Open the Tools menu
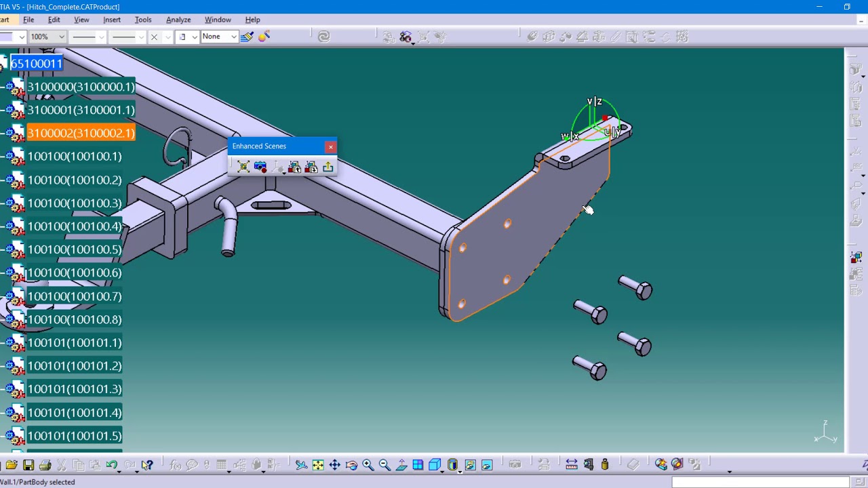Image resolution: width=868 pixels, height=488 pixels. click(143, 20)
